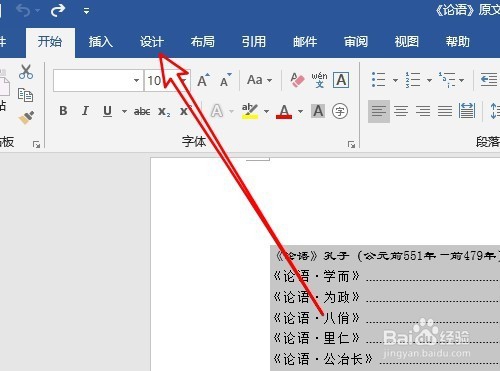The height and width of the screenshot is (371, 500).
Task: Open the 审阅 ribbon tab
Action: coord(356,42)
